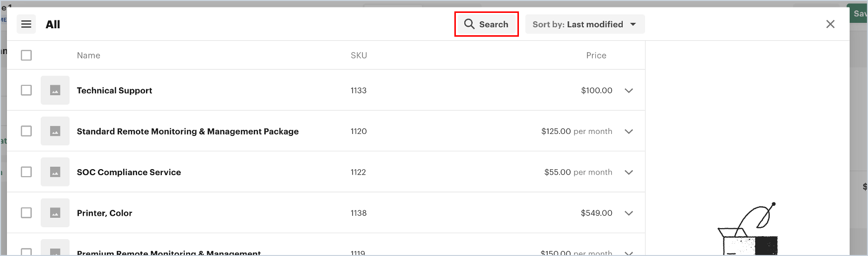Expand the Standard Remote Monitoring row chevron

click(x=629, y=131)
